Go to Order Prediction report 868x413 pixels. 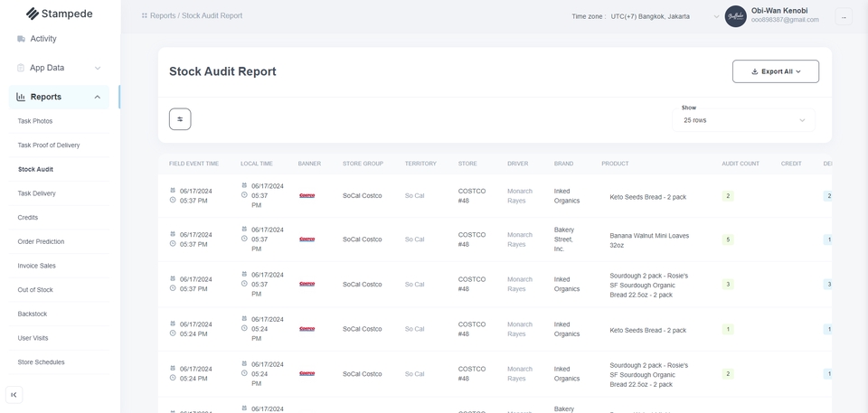pos(41,242)
